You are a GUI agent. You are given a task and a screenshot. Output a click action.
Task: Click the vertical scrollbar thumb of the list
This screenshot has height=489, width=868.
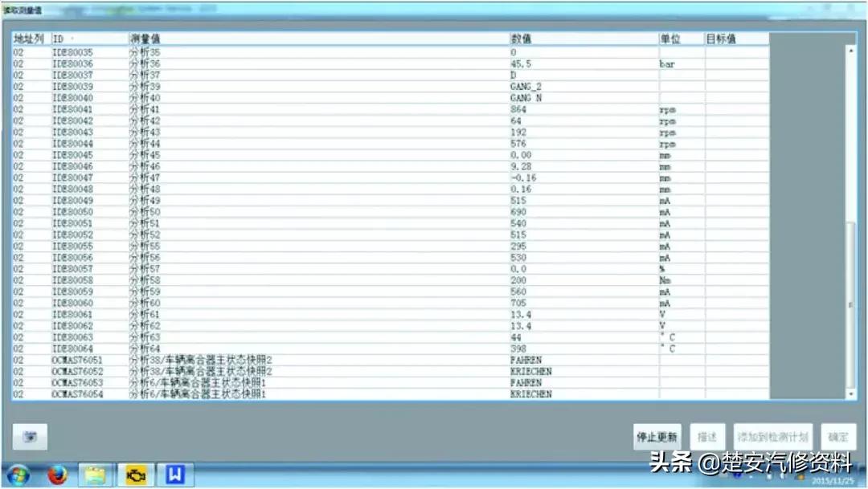[851, 305]
